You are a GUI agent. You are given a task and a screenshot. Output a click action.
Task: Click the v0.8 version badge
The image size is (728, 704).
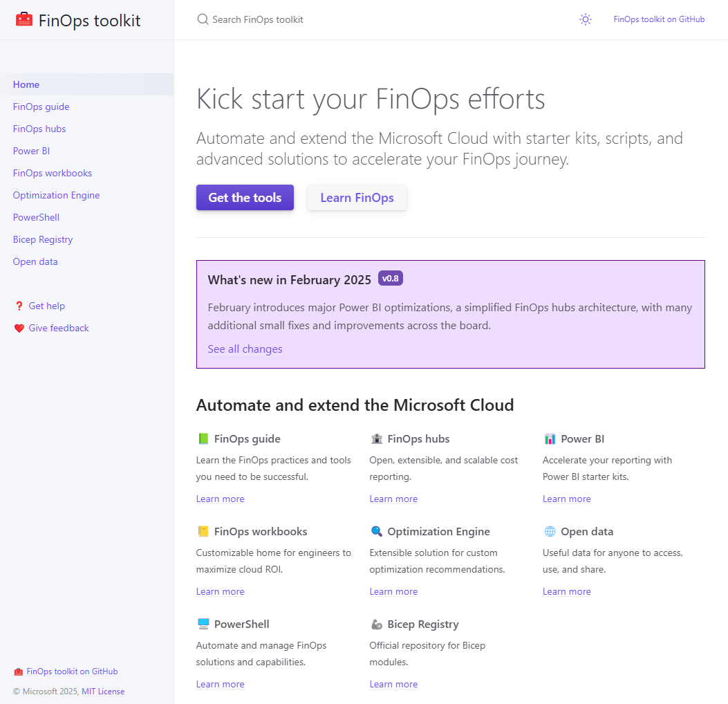391,279
